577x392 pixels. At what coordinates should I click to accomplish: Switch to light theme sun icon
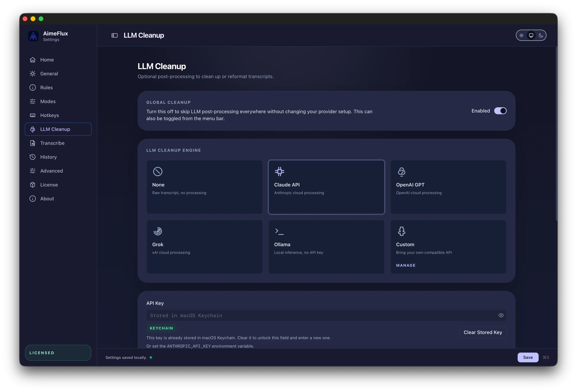[x=521, y=35]
